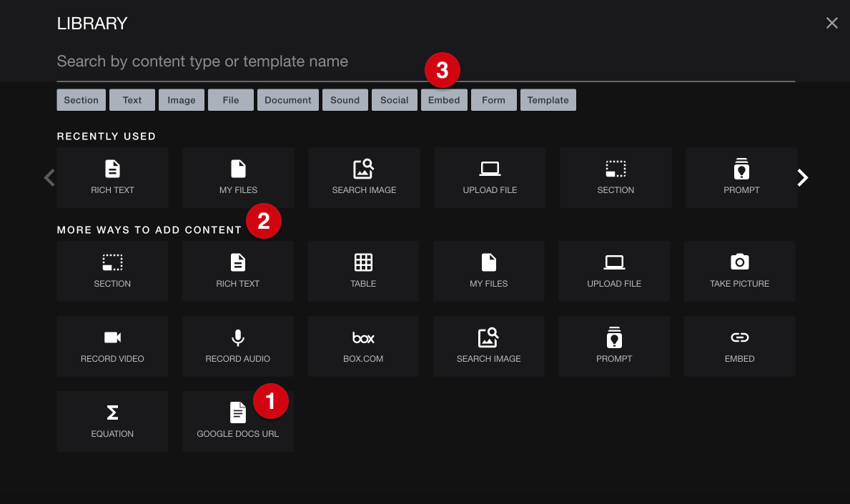The height and width of the screenshot is (504, 850).
Task: Filter library by Image
Action: (182, 100)
